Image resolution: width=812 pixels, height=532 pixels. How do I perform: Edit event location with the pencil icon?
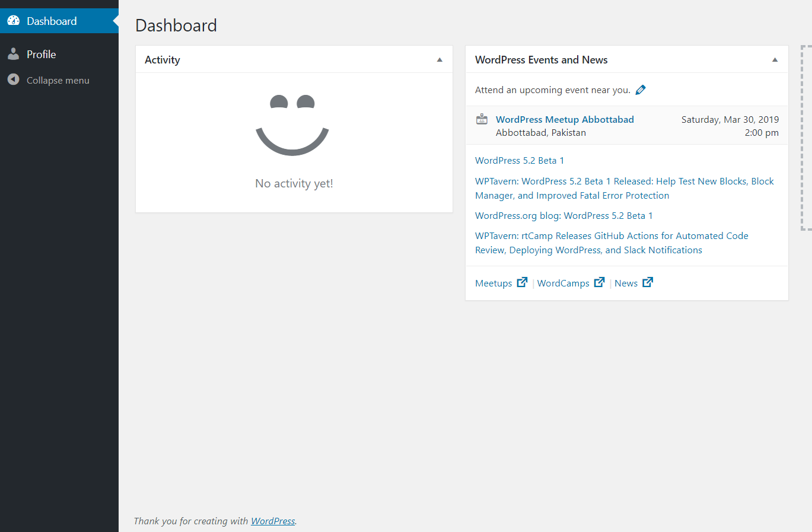click(641, 90)
